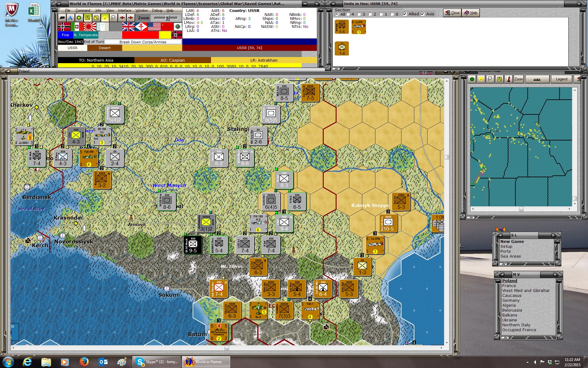Select the All section radio button
This screenshot has width=588, height=368.
[x=337, y=14]
